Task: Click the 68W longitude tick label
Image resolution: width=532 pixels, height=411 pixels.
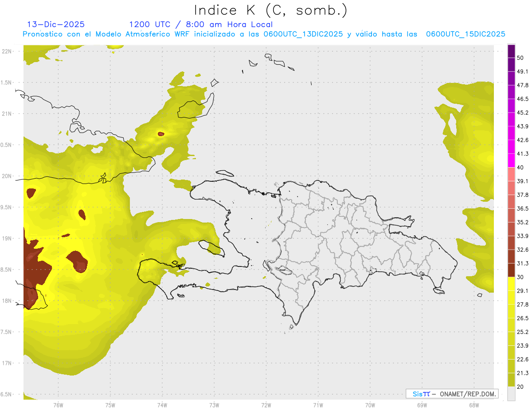Action: click(473, 405)
